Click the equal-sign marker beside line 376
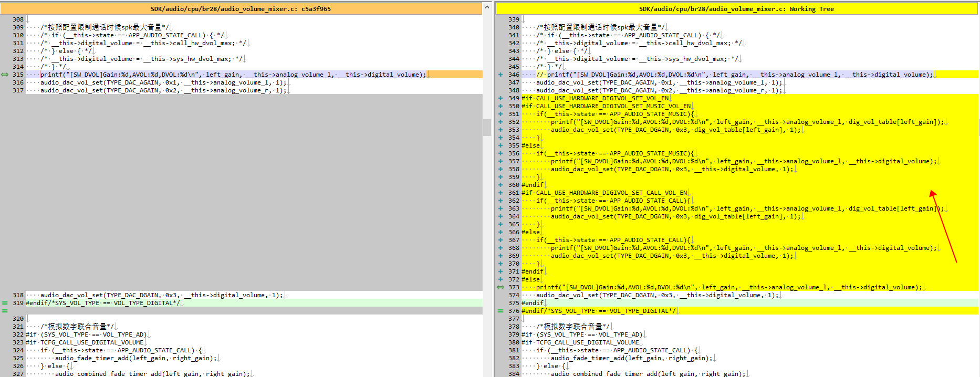 (x=501, y=311)
